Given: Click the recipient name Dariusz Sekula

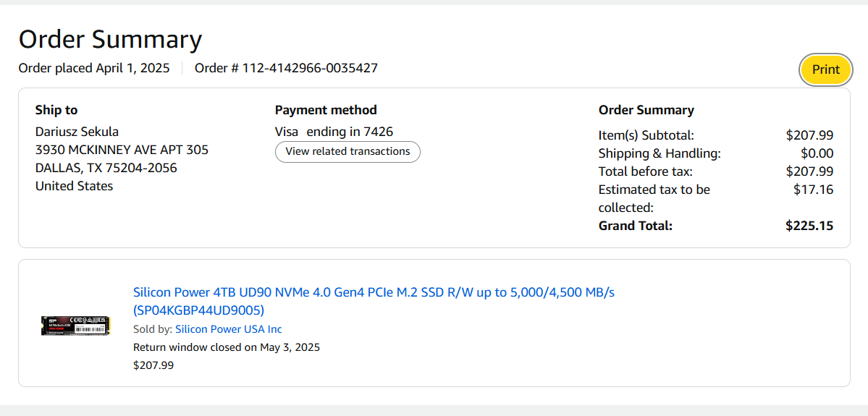Looking at the screenshot, I should (x=77, y=132).
